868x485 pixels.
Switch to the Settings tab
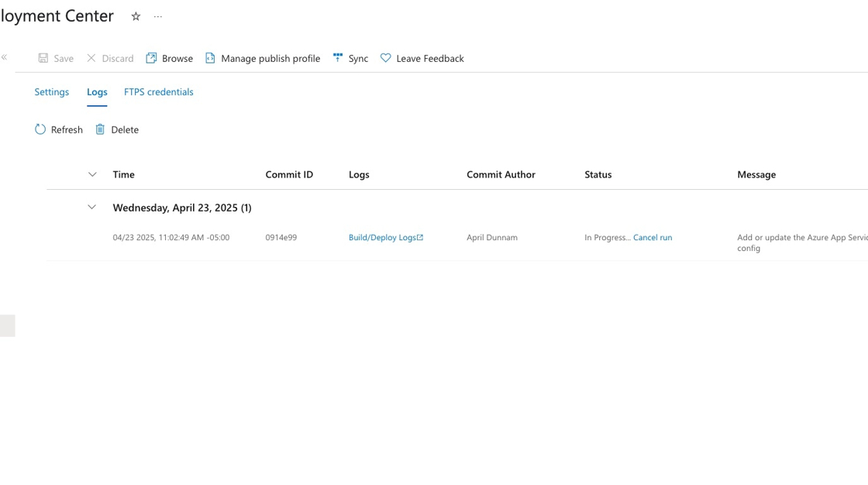point(51,91)
